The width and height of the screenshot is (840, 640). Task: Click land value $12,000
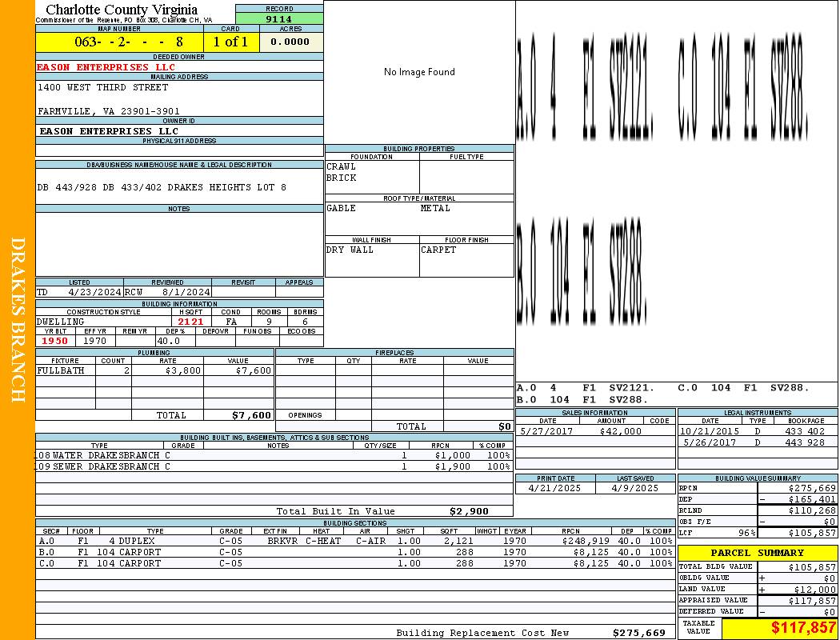tap(815, 590)
